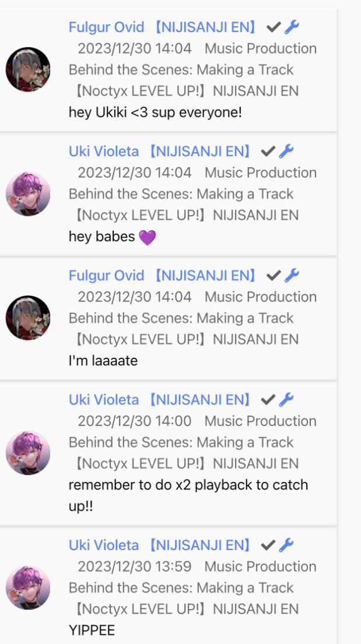
Task: Click Uki Violeta's avatar next to "hey babes"
Action: (x=28, y=194)
